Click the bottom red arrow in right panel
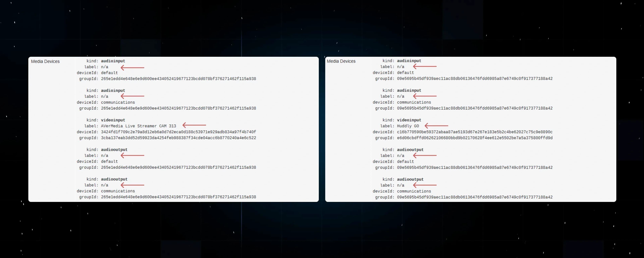 [x=424, y=185]
